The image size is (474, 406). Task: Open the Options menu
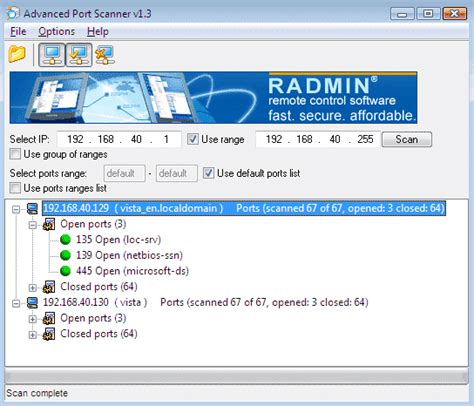[56, 32]
